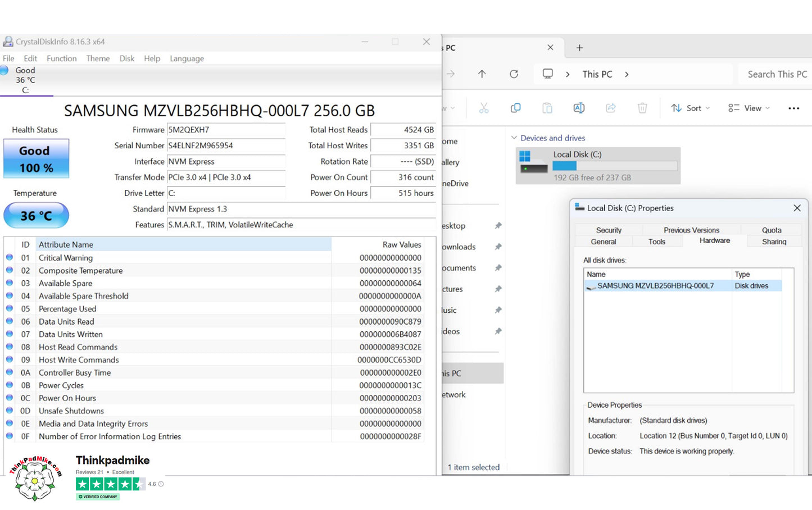Unpin Downloads from Explorer sidebar

[x=498, y=247]
